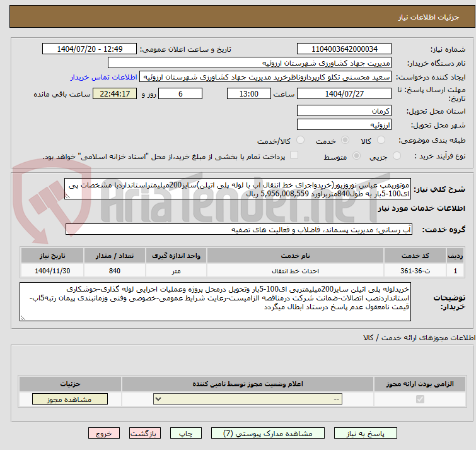
Task: Click the ساعت باقی مانده label
Action: point(62,94)
